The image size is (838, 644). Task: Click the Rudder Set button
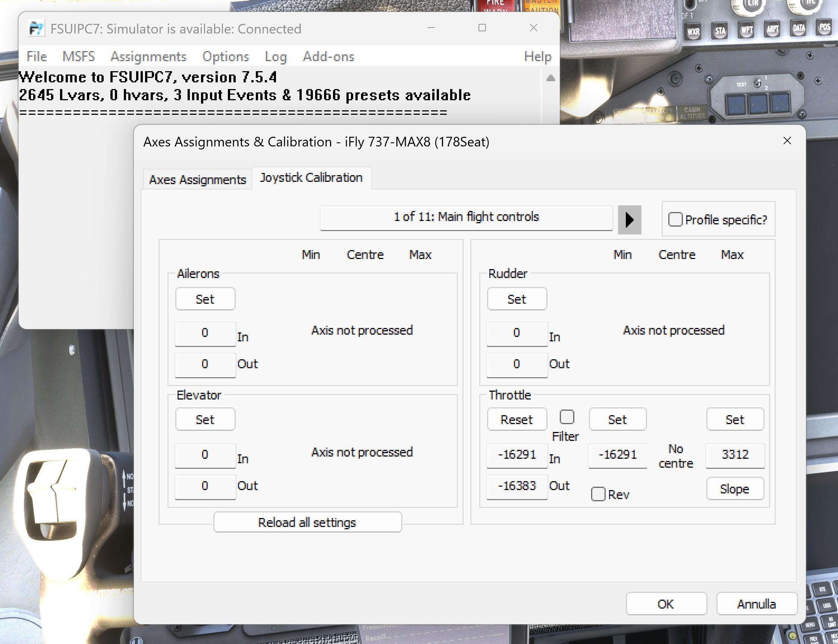pyautogui.click(x=517, y=299)
